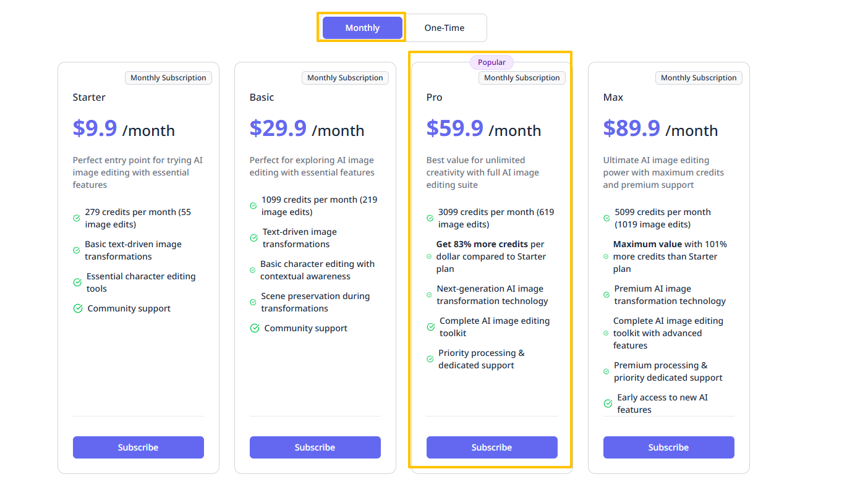
Task: Subscribe to the Basic plan
Action: pos(315,447)
